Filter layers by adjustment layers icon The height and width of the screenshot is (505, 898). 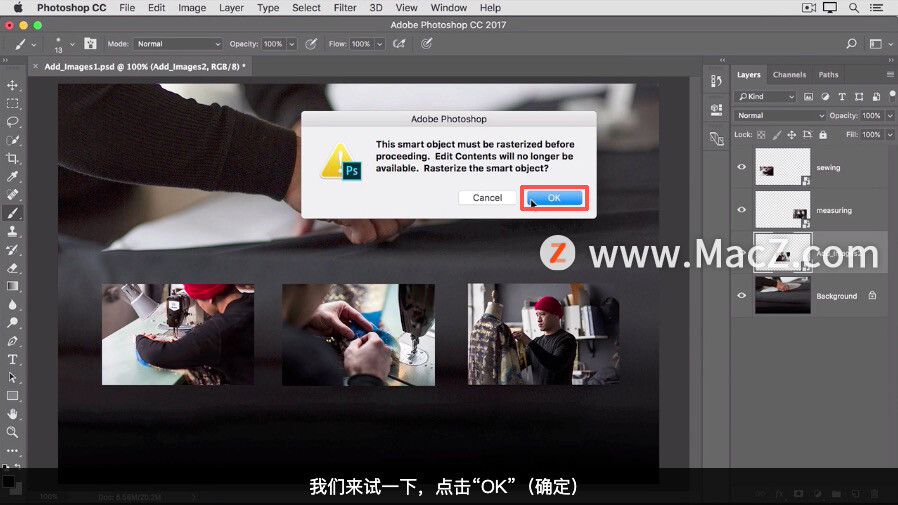coord(825,97)
